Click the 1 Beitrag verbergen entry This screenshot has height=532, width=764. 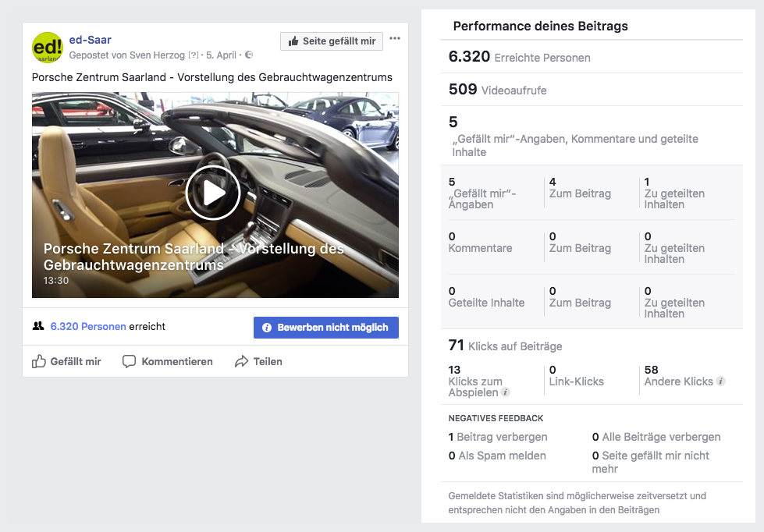(497, 437)
